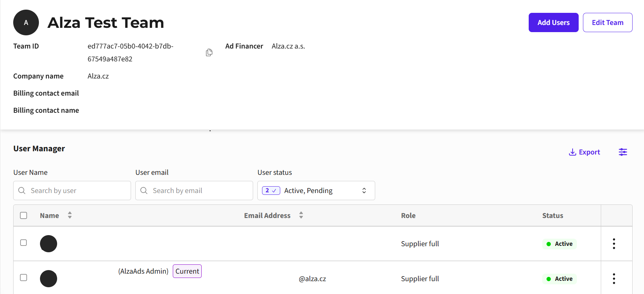644x294 pixels.
Task: Click the Supplier full role of AlzaAds Admin
Action: pos(420,279)
